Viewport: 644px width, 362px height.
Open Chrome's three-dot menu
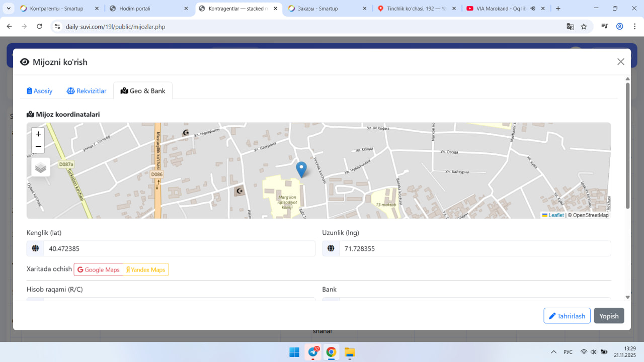pyautogui.click(x=634, y=27)
